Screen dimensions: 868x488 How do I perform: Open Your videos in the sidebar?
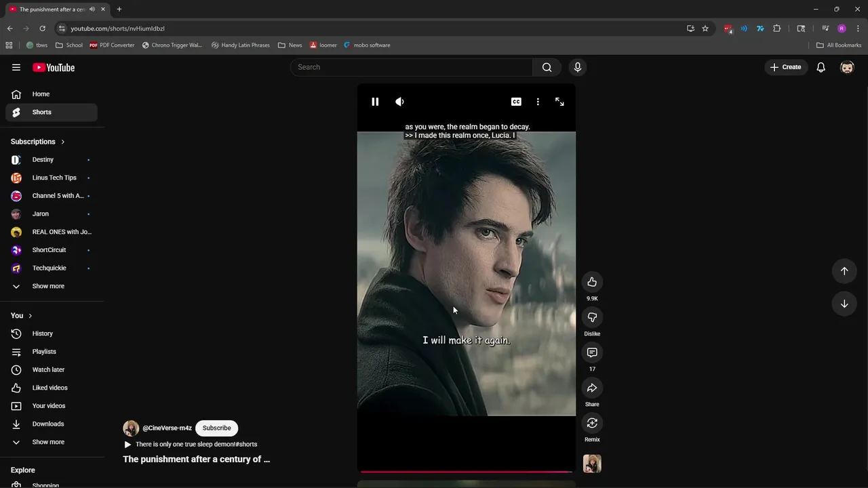(52, 406)
